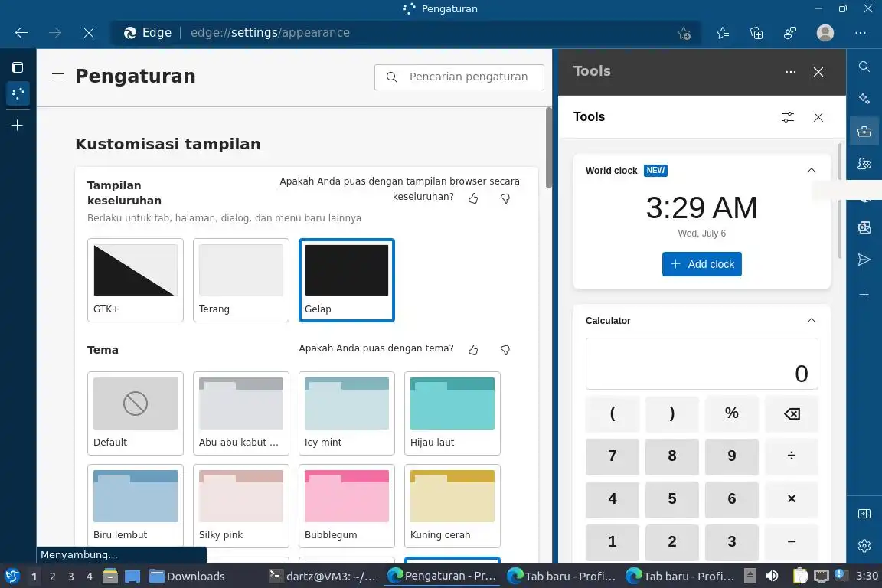Click the calculator percent key
882x588 pixels.
(732, 413)
